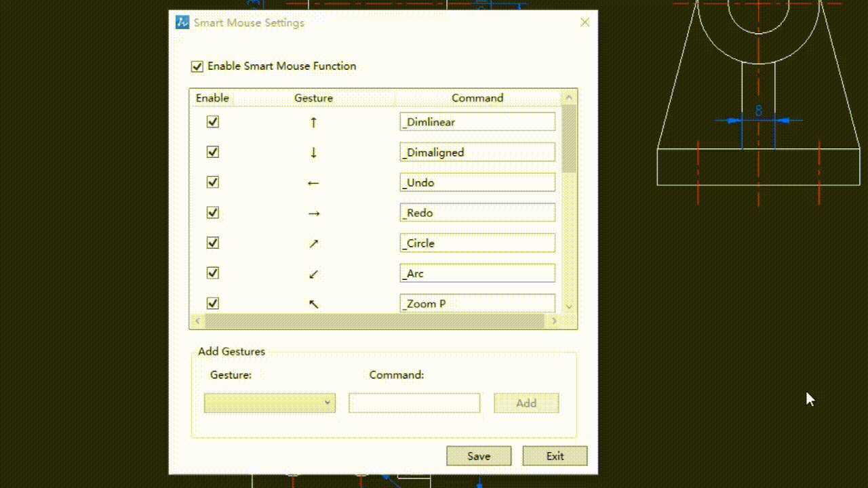Uncheck the enable box for _Redo

click(213, 213)
